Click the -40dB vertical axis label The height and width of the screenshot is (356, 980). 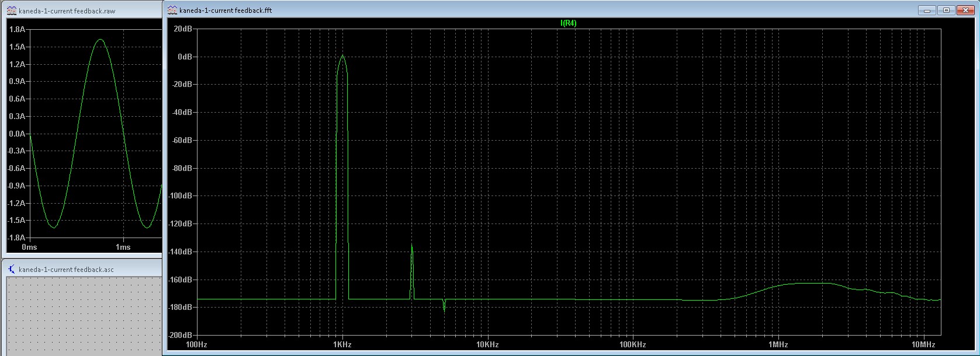(182, 112)
